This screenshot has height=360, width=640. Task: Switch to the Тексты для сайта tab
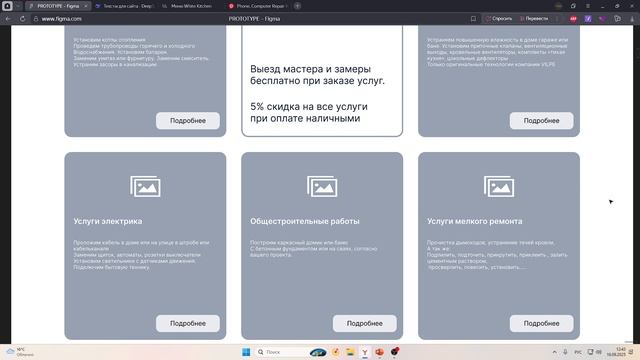pos(124,6)
